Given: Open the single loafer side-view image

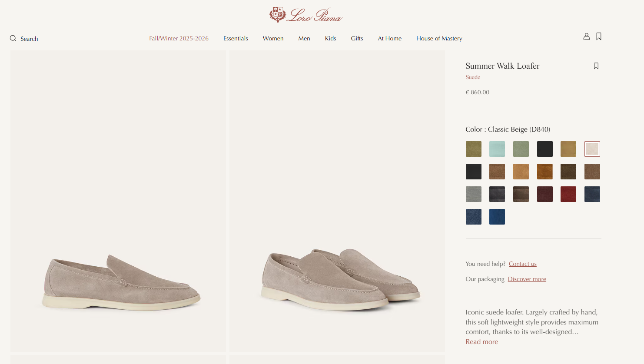Looking at the screenshot, I should (118, 201).
